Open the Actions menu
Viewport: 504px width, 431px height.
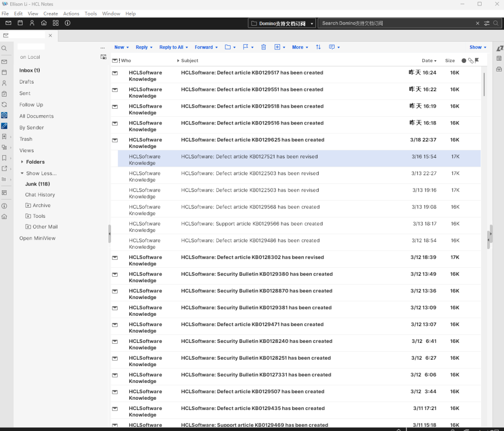(71, 14)
